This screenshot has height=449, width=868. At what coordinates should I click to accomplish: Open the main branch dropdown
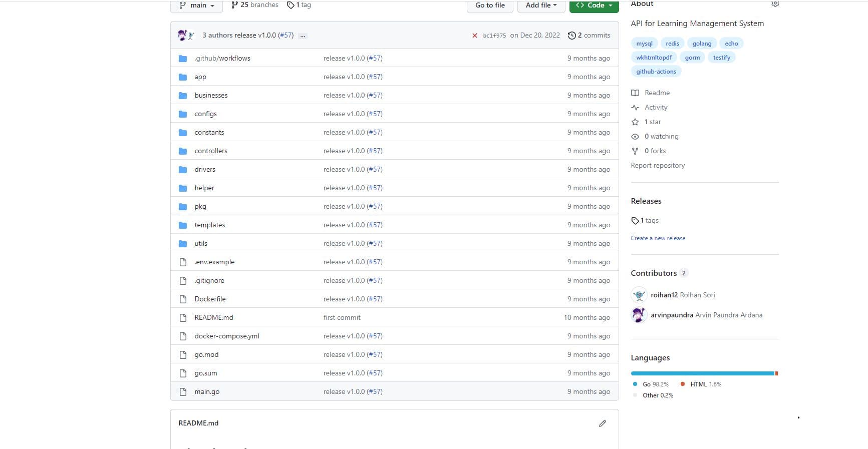(x=197, y=5)
